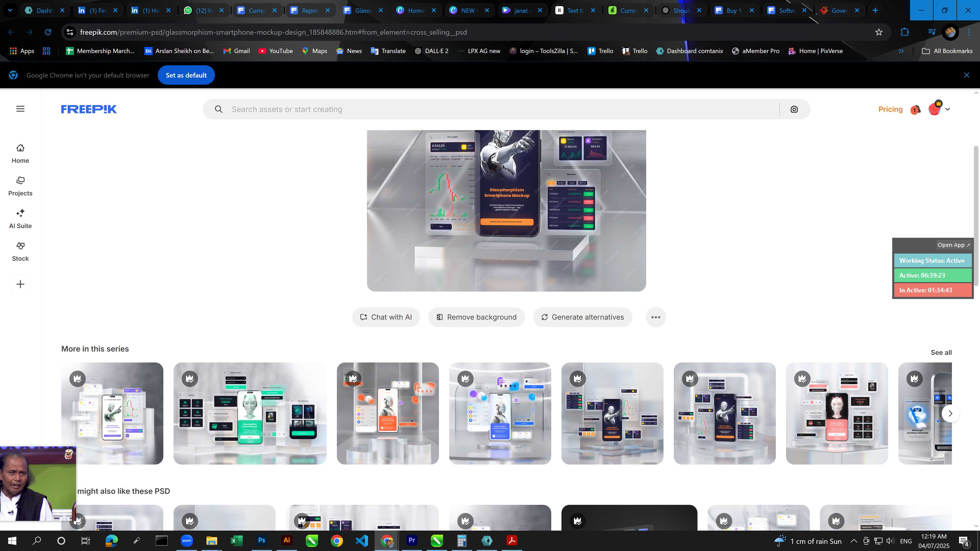This screenshot has width=980, height=551.
Task: Click the page vertical scrollbar
Action: tap(976, 216)
